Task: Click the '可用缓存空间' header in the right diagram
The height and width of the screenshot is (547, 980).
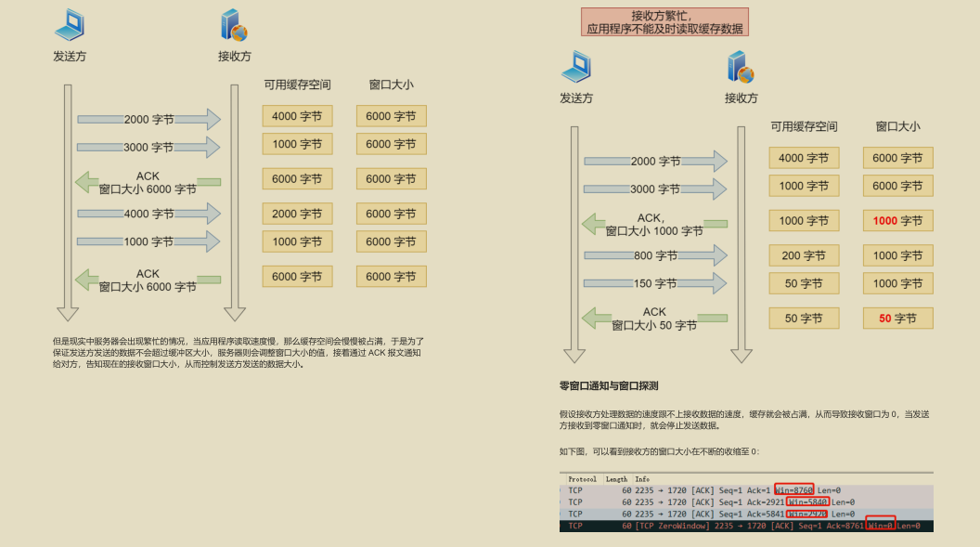Action: (x=804, y=126)
